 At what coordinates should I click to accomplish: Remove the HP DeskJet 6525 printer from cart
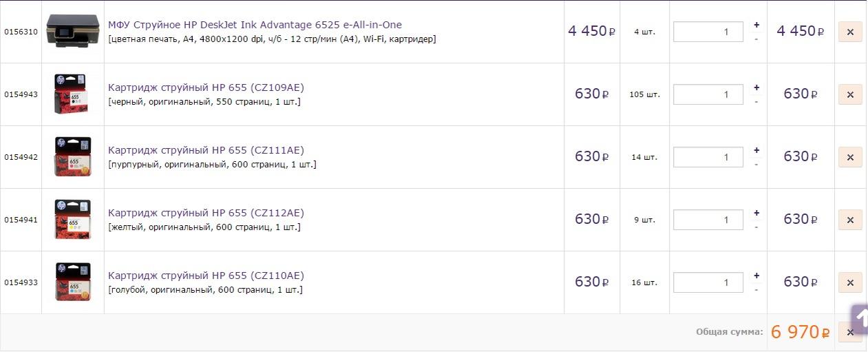(850, 32)
